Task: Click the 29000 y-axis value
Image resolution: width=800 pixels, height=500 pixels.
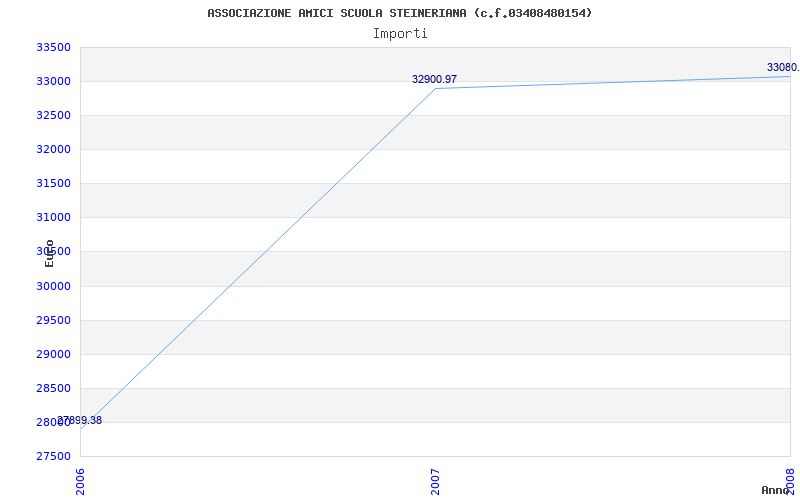Action: (x=53, y=355)
